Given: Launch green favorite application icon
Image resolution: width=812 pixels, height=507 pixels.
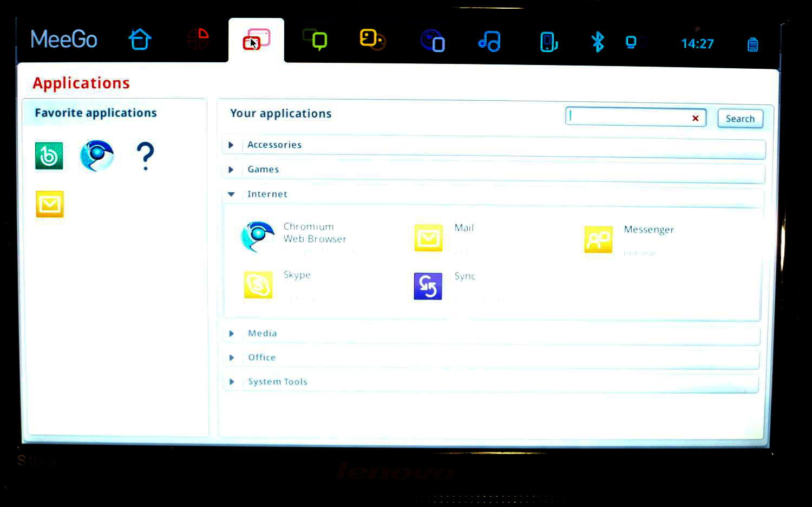Looking at the screenshot, I should click(49, 156).
